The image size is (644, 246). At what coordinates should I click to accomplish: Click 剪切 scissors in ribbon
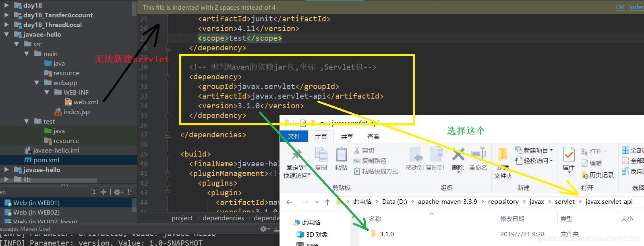pos(364,150)
